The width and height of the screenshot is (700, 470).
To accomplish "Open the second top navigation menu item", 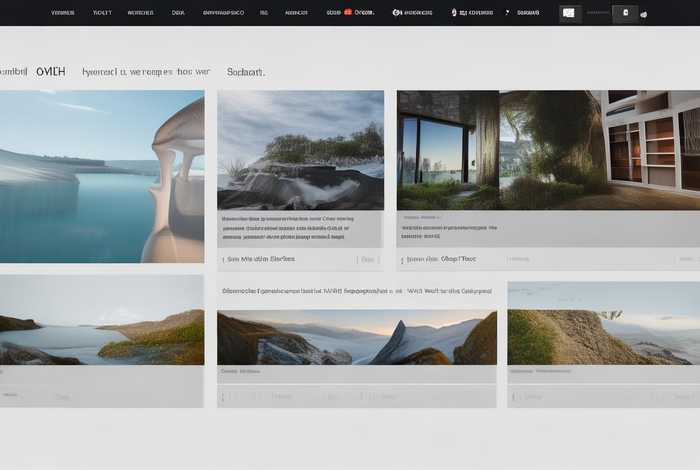I will 102,13.
